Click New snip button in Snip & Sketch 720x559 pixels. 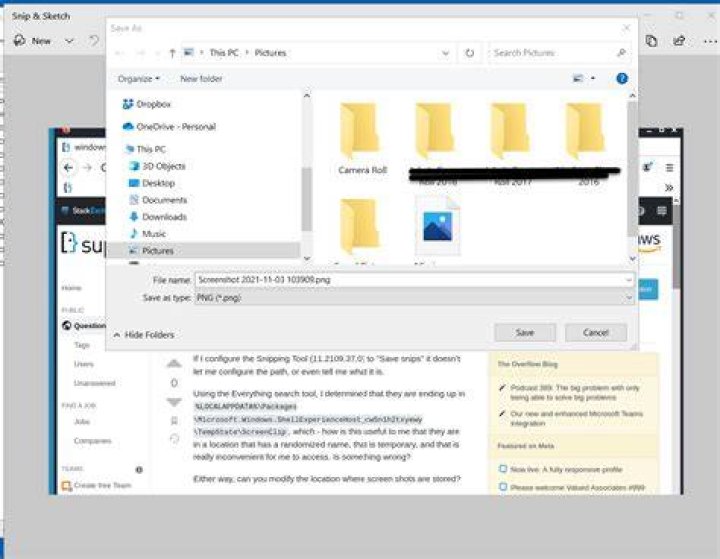pos(32,41)
